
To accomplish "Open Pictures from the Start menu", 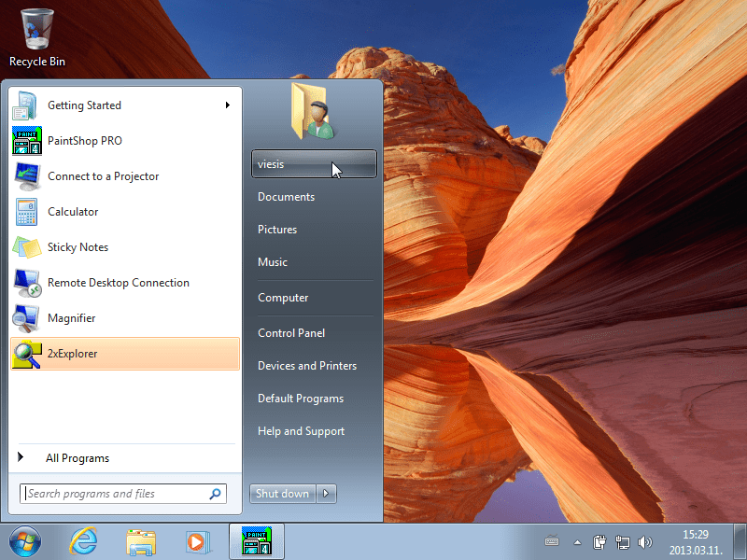I will 276,230.
